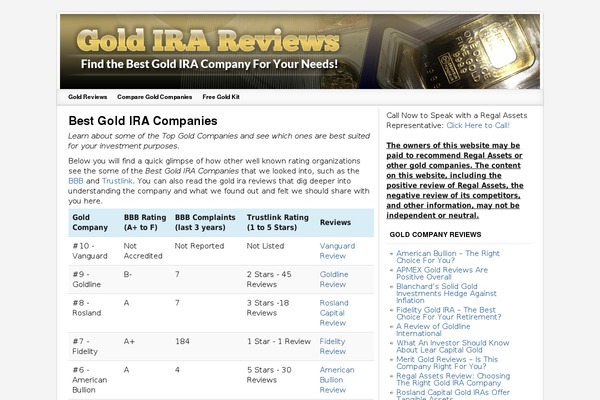
Task: Click the Gold IRA Reviews header banner
Action: [300, 52]
